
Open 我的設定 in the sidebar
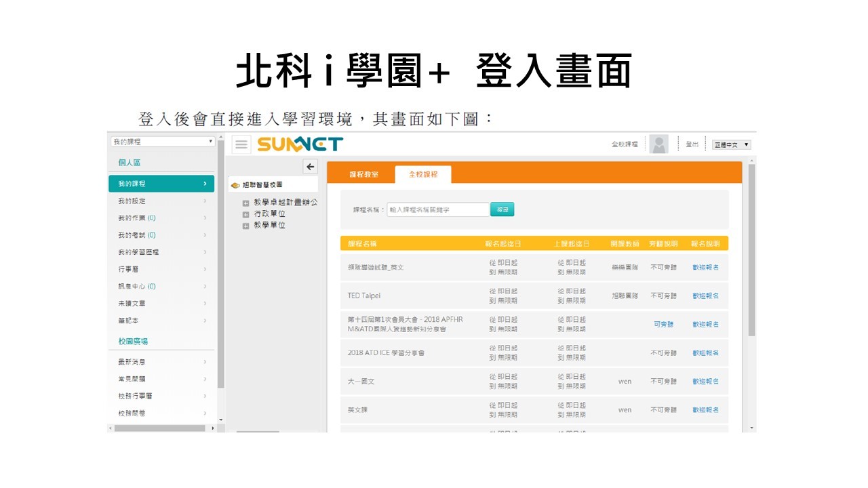[161, 201]
